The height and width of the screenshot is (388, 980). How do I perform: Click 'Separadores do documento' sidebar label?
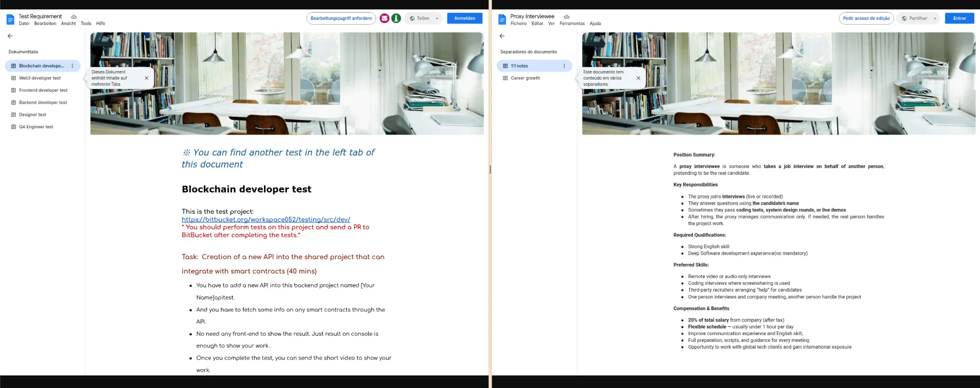pyautogui.click(x=528, y=52)
